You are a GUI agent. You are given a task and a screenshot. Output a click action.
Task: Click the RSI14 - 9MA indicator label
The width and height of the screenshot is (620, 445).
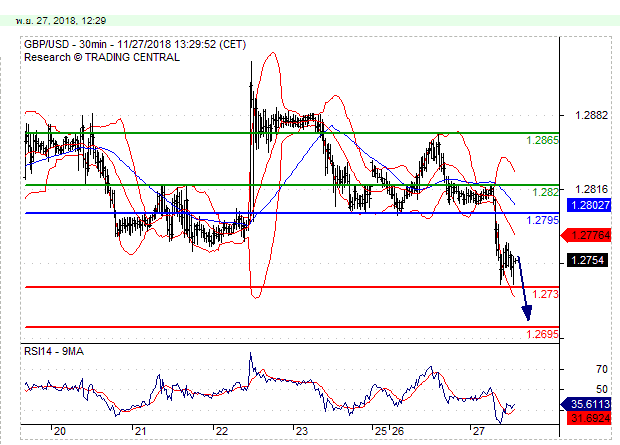[x=54, y=351]
